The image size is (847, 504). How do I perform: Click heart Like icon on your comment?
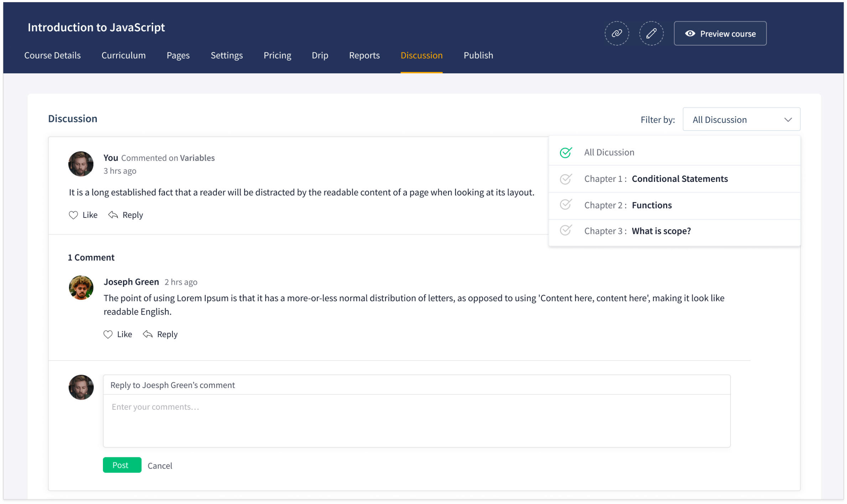click(x=73, y=215)
